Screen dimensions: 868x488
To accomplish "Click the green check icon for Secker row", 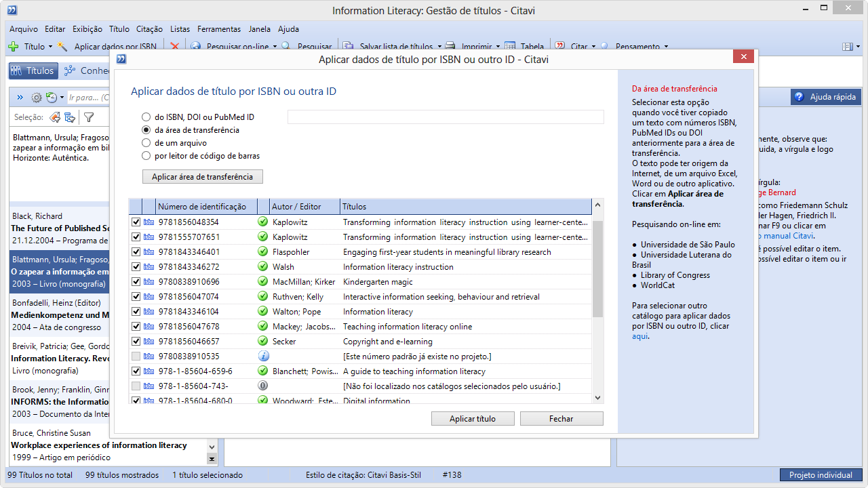I will pos(262,341).
